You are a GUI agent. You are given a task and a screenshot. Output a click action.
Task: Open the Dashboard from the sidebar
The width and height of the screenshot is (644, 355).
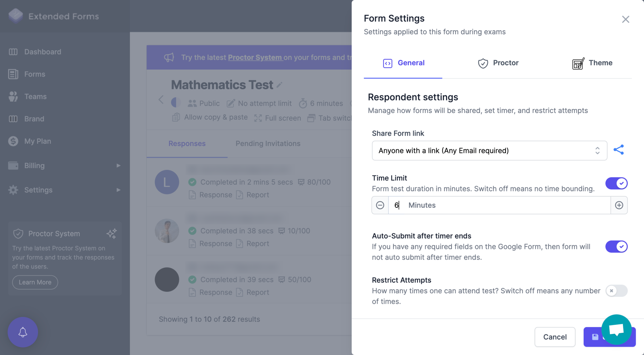[x=42, y=52]
